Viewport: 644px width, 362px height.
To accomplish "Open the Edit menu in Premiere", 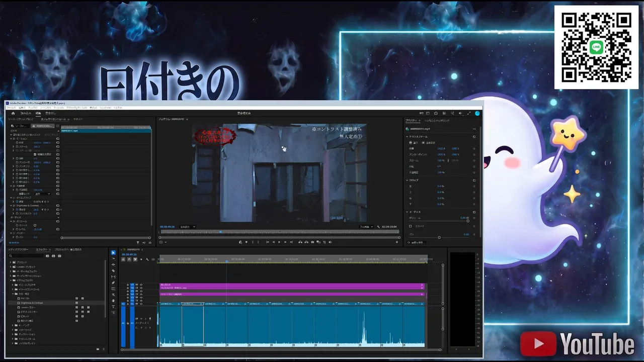I will (22, 108).
